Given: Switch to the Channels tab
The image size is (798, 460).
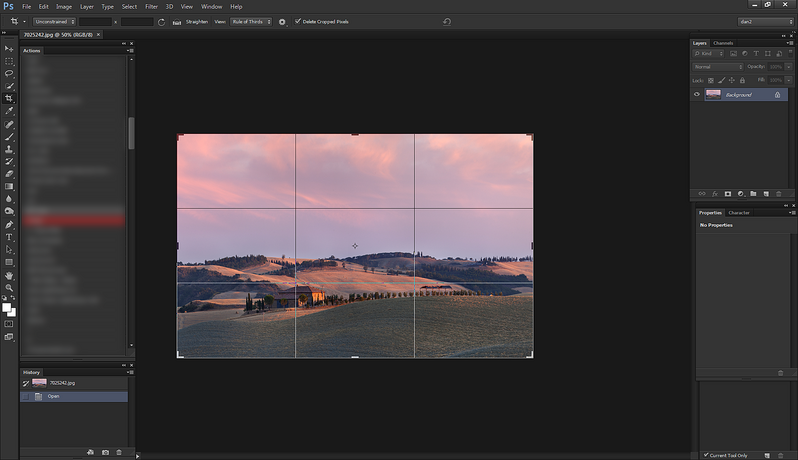Looking at the screenshot, I should [723, 43].
